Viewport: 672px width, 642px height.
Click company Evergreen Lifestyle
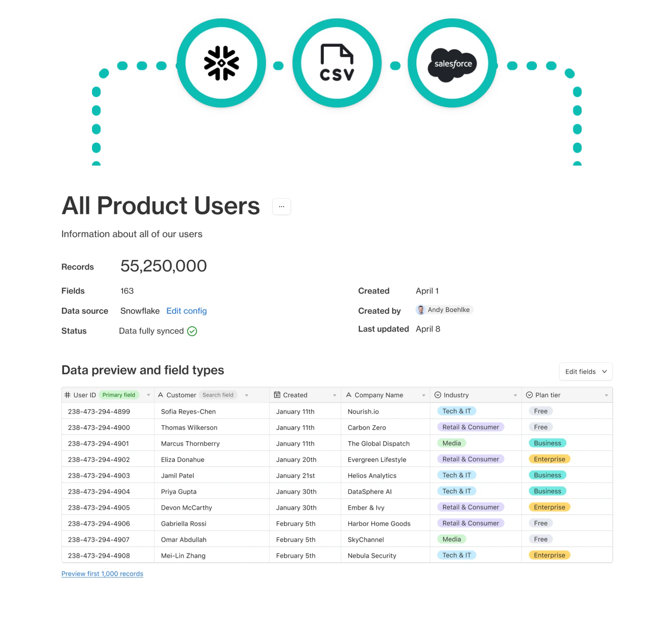tap(377, 460)
